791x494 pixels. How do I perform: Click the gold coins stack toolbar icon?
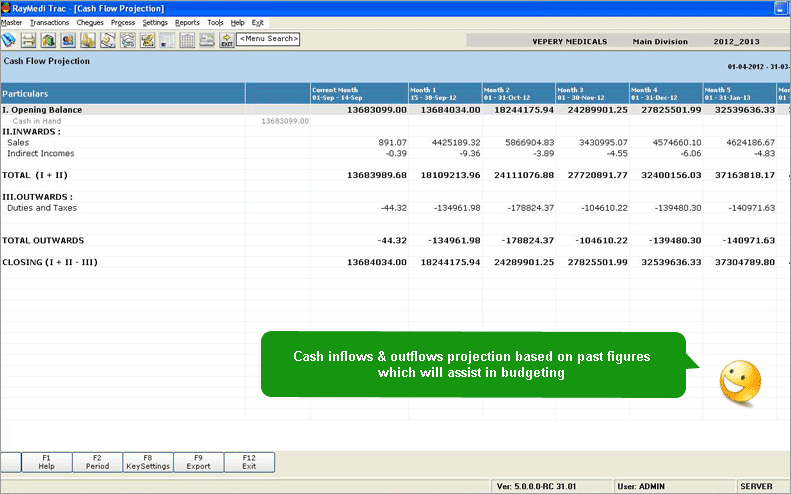(88, 40)
